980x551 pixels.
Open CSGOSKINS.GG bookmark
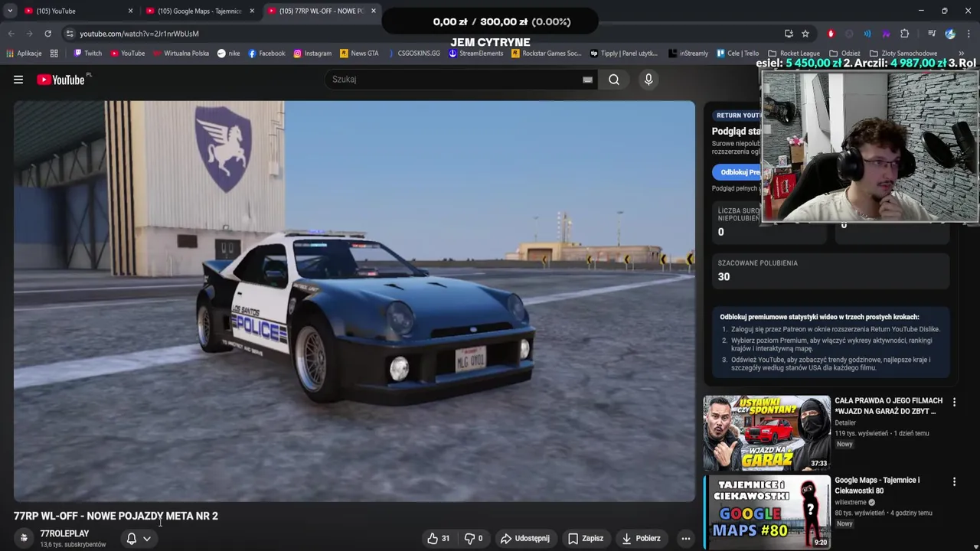[413, 54]
